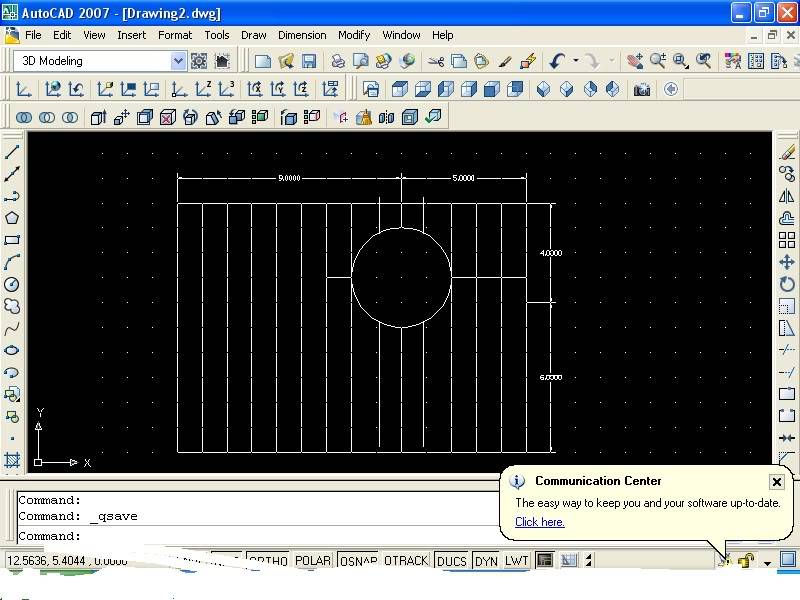Click the Union solids icon
This screenshot has height=600, width=800.
coord(24,118)
